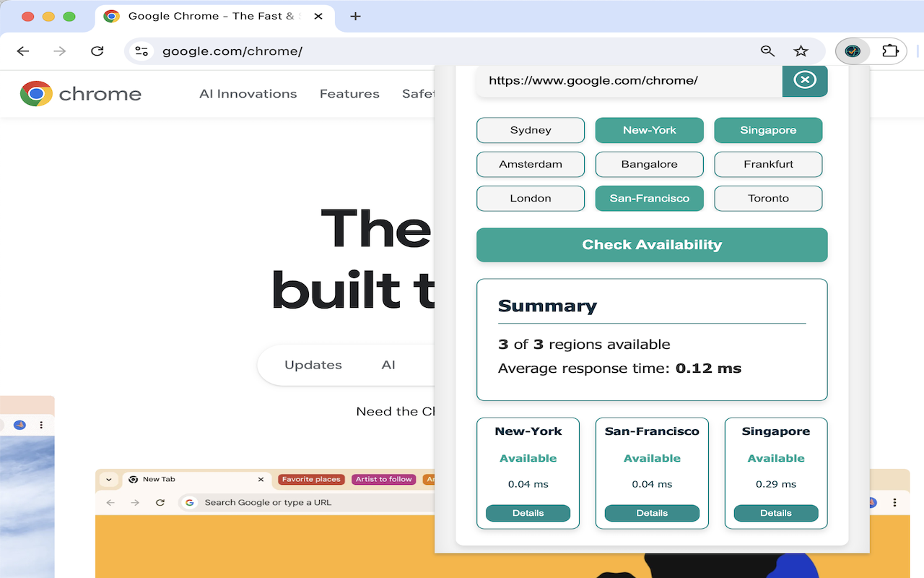
Task: Open the Extensions puzzle icon
Action: coord(890,51)
